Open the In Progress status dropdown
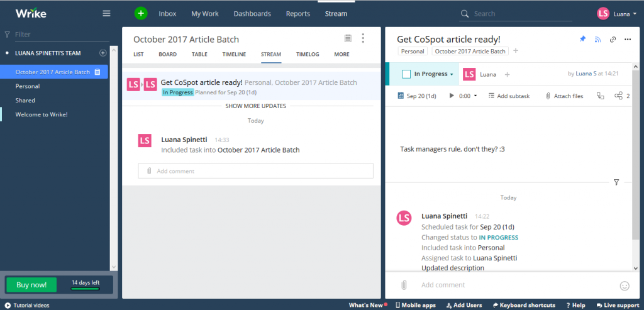Image resolution: width=644 pixels, height=310 pixels. [433, 74]
